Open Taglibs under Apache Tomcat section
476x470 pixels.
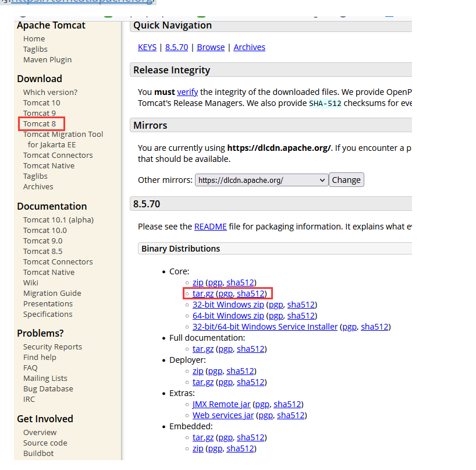(x=35, y=50)
